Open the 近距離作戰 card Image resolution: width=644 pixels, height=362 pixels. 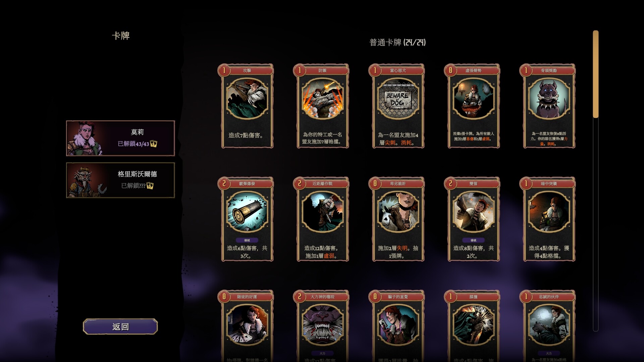[x=322, y=219]
